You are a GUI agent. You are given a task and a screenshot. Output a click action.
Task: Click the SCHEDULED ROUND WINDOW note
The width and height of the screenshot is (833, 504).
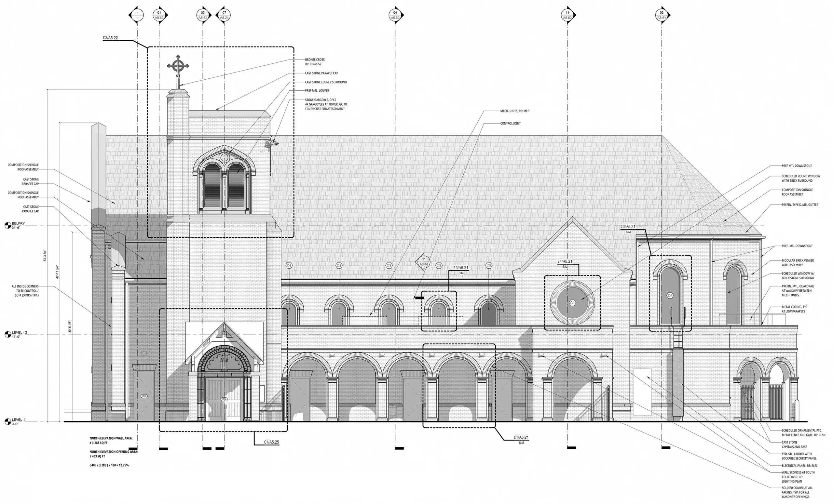801,179
